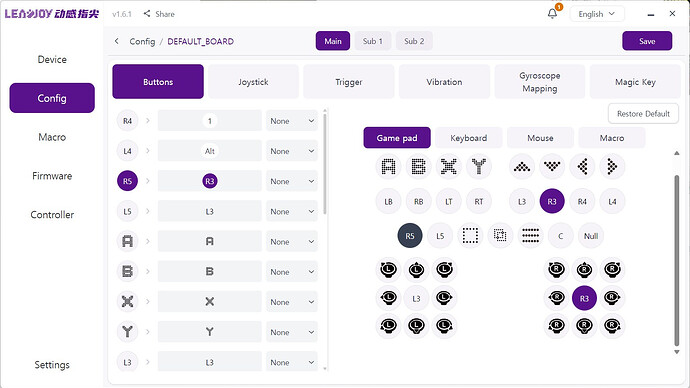Select the dotted lines menu button icon
Screen dimensions: 690x388
coord(530,236)
